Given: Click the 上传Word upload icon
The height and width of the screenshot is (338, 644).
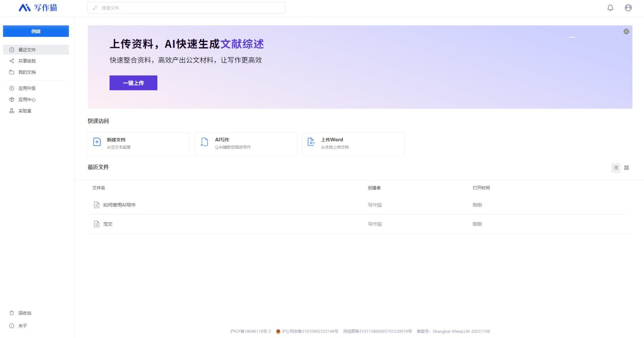Looking at the screenshot, I should coord(312,142).
